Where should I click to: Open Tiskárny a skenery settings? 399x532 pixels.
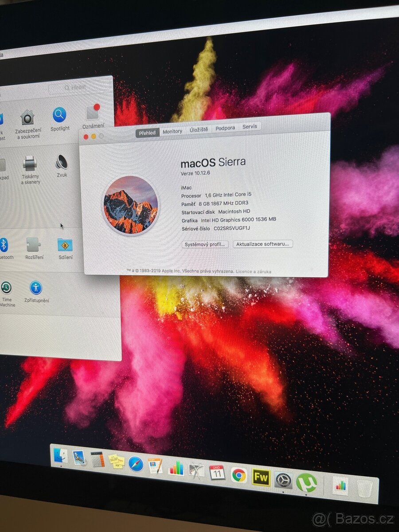pyautogui.click(x=30, y=164)
